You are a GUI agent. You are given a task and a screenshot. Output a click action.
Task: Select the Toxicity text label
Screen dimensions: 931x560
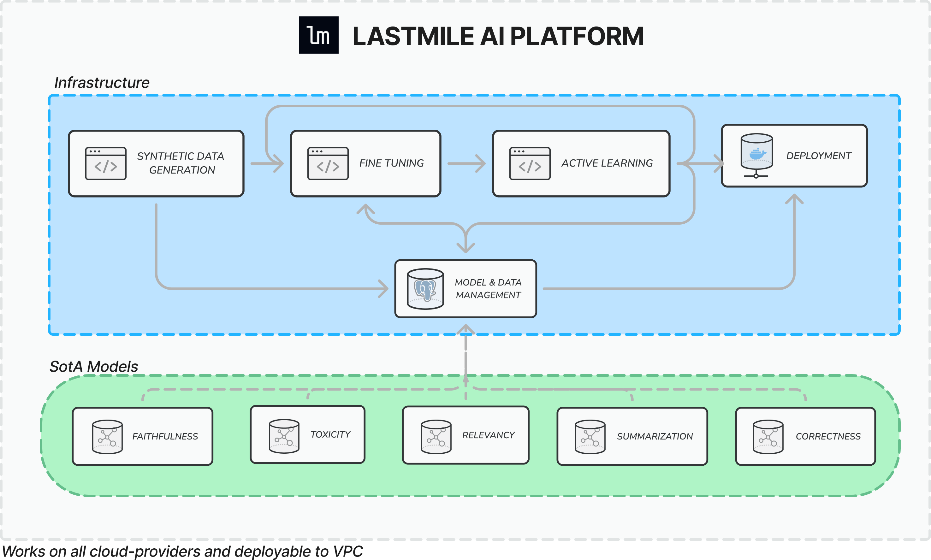[x=331, y=434]
